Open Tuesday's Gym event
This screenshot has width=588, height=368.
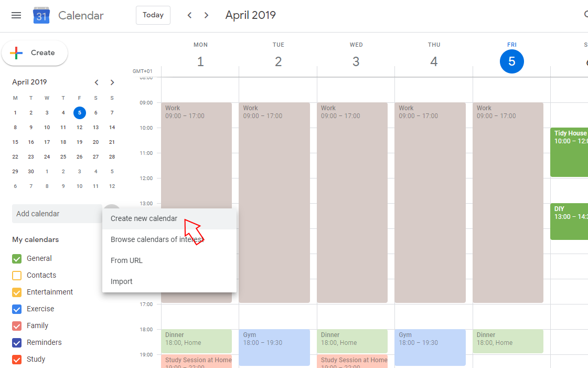274,348
